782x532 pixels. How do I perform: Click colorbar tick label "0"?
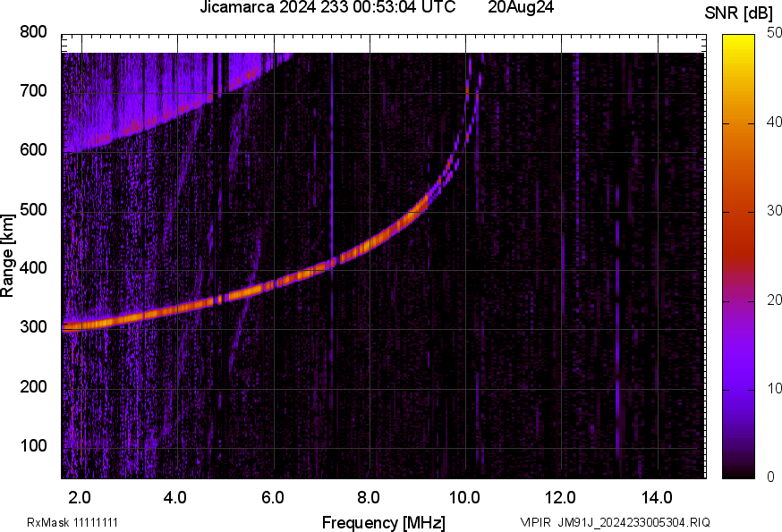coord(770,477)
